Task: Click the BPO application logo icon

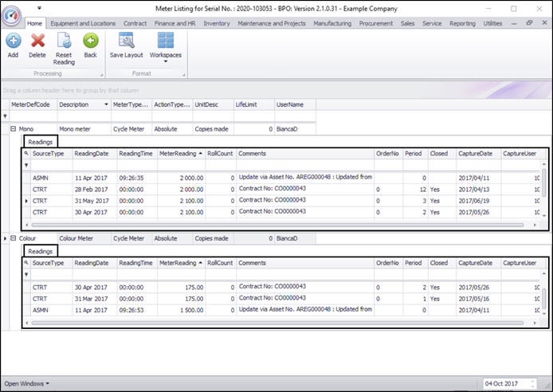Action: [x=11, y=17]
